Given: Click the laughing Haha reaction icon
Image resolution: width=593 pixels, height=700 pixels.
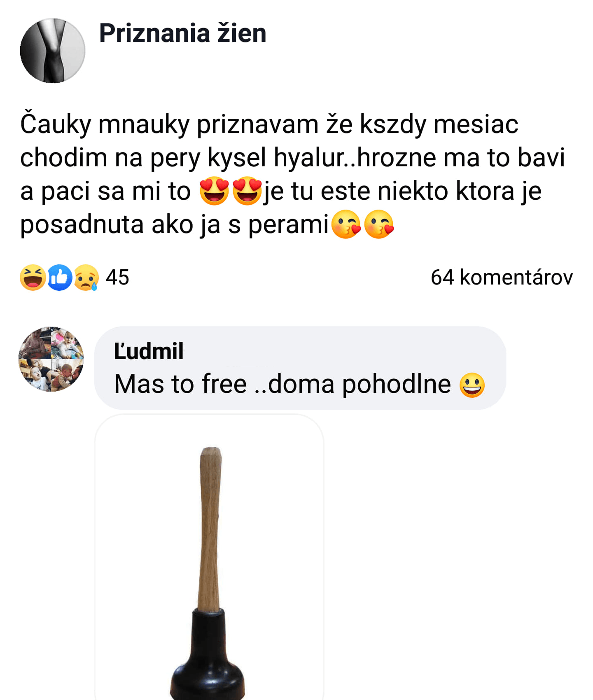Looking at the screenshot, I should pos(33,278).
